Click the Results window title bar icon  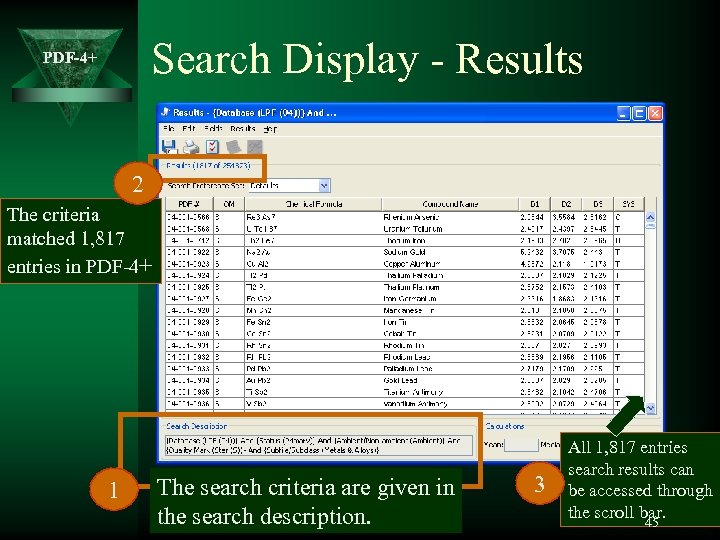coord(166,112)
